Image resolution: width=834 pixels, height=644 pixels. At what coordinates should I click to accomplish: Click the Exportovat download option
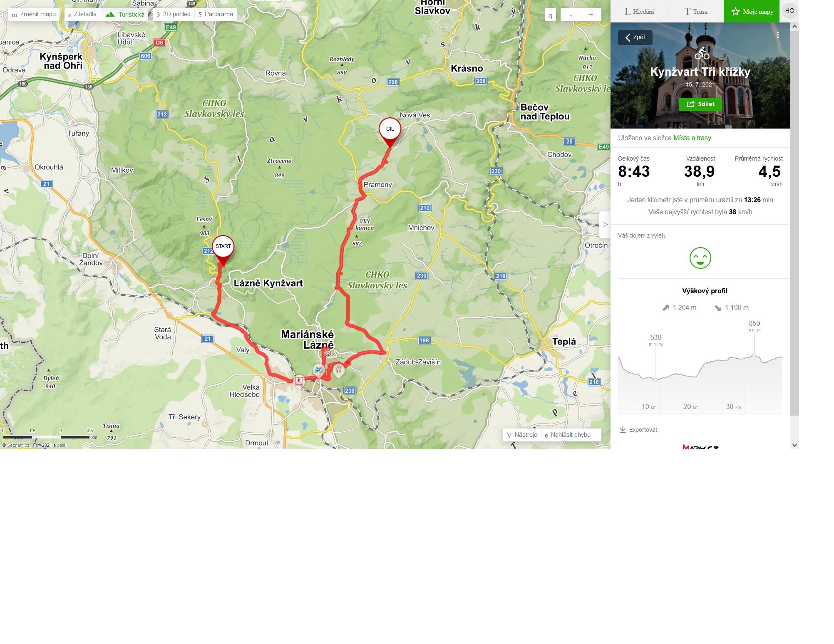(x=638, y=430)
